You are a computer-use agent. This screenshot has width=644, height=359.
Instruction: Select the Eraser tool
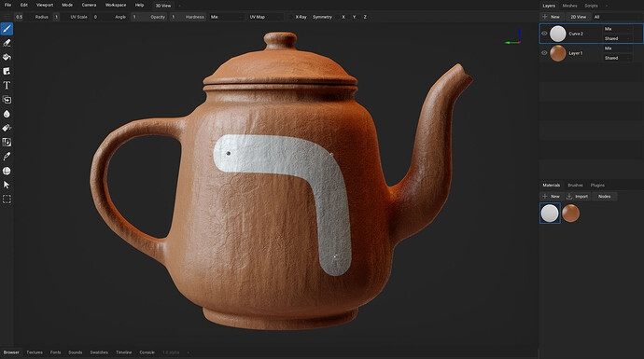[7, 43]
